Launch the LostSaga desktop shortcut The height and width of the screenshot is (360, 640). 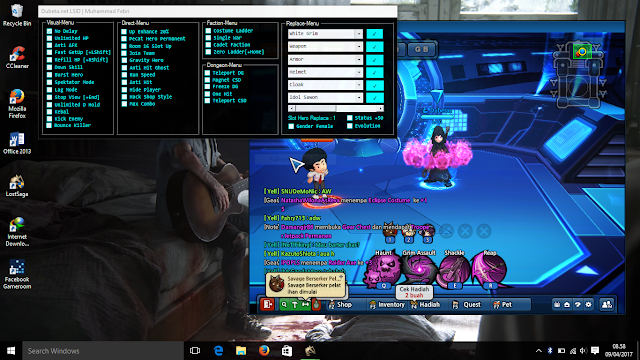click(x=17, y=186)
